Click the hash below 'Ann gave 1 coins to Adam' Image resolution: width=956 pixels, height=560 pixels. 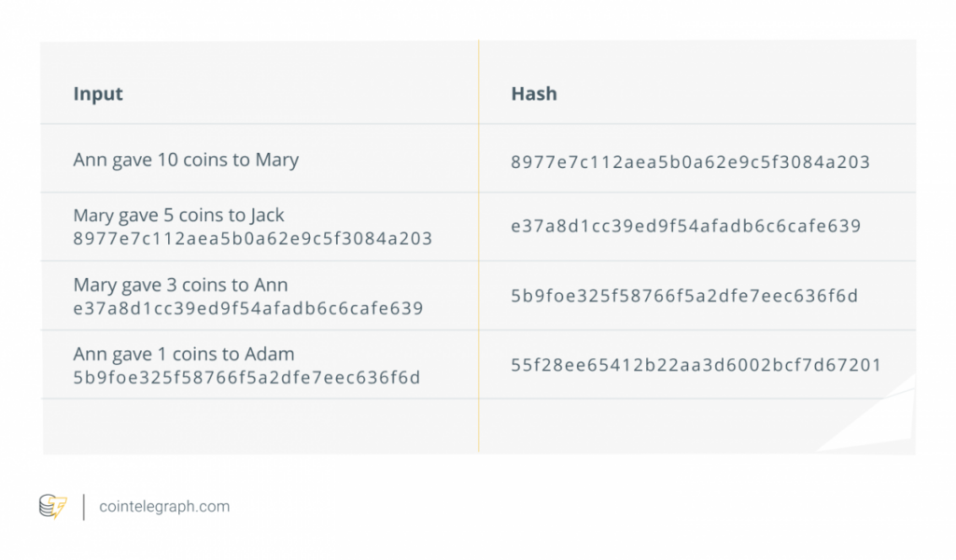pyautogui.click(x=246, y=378)
